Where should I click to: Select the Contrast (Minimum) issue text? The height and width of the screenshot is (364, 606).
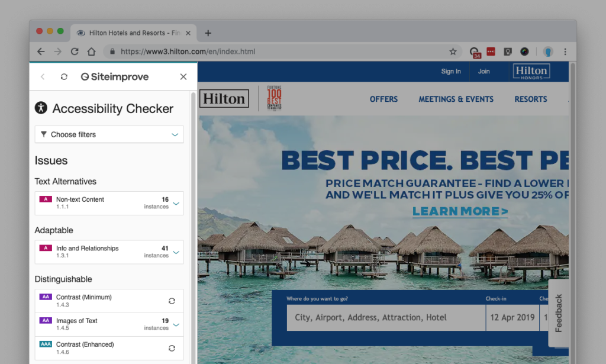click(x=84, y=297)
